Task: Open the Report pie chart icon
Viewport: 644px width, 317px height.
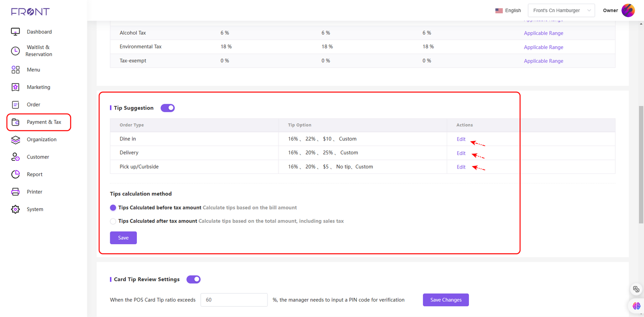Action: [15, 174]
